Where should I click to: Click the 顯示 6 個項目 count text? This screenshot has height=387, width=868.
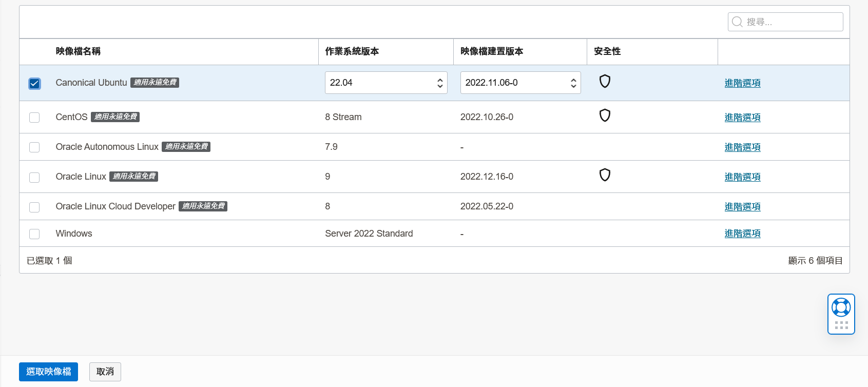(x=815, y=261)
